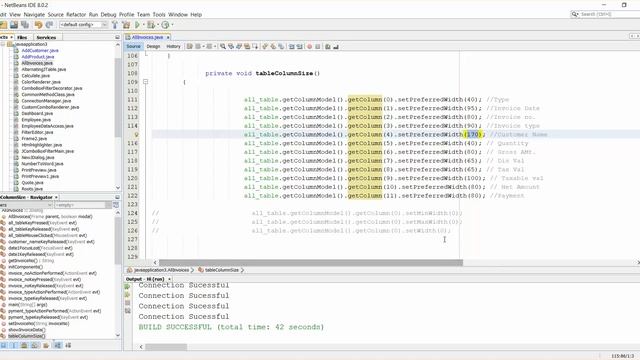Open the default config dropdown
640x360 pixels.
(x=83, y=25)
